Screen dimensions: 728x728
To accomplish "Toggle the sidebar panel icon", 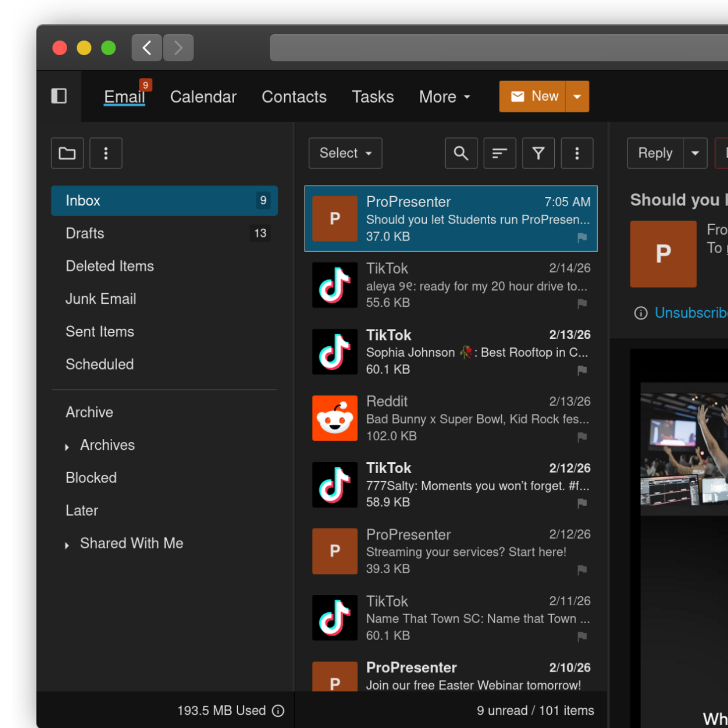I will point(59,96).
